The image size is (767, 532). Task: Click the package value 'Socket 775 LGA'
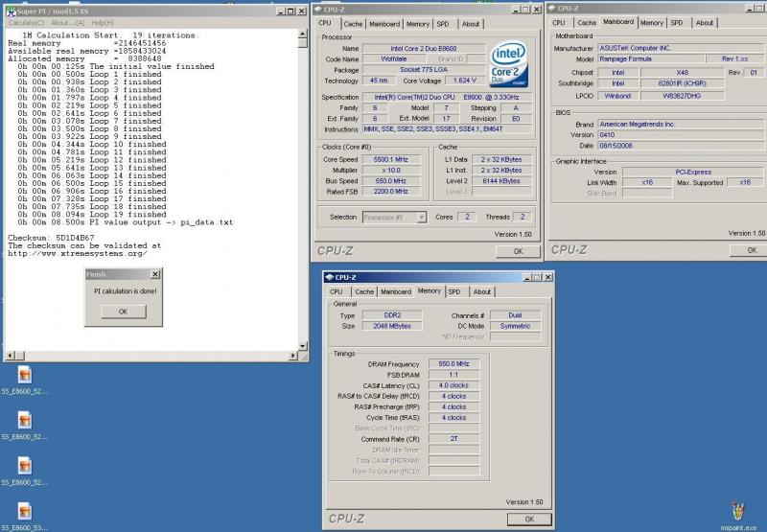click(424, 70)
